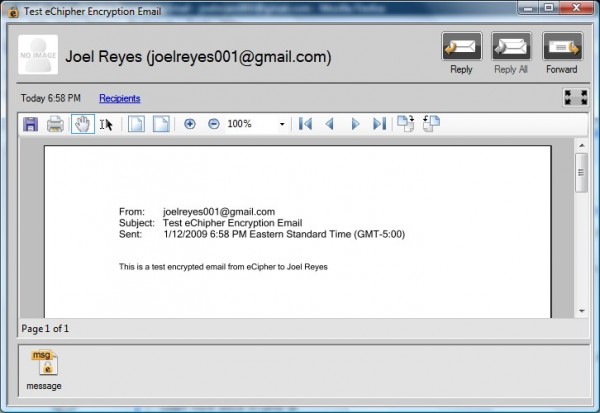600x413 pixels.
Task: Go to first page
Action: 305,124
